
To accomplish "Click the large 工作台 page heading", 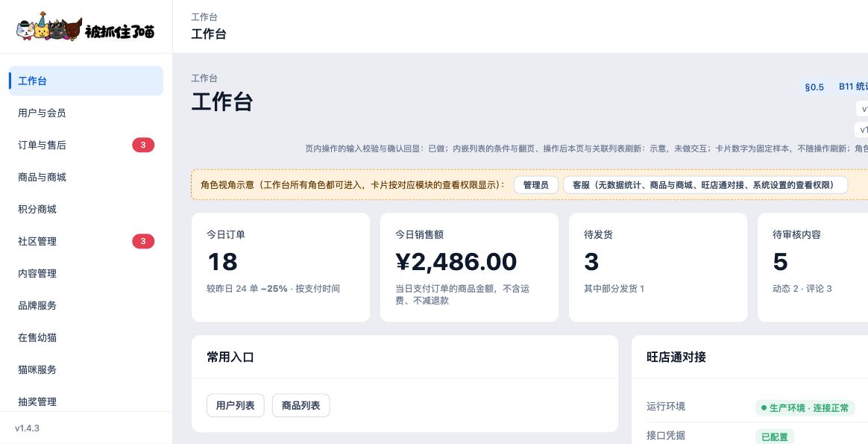I will 222,102.
